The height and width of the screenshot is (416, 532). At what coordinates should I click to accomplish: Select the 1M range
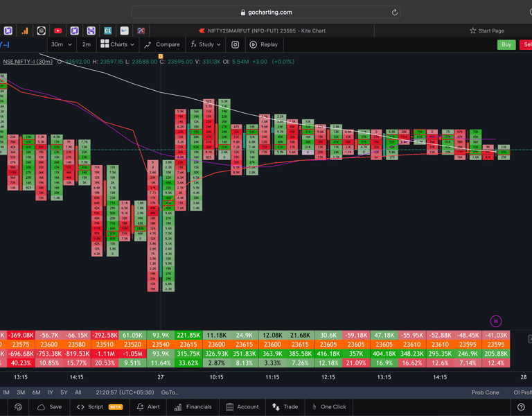coord(6,392)
